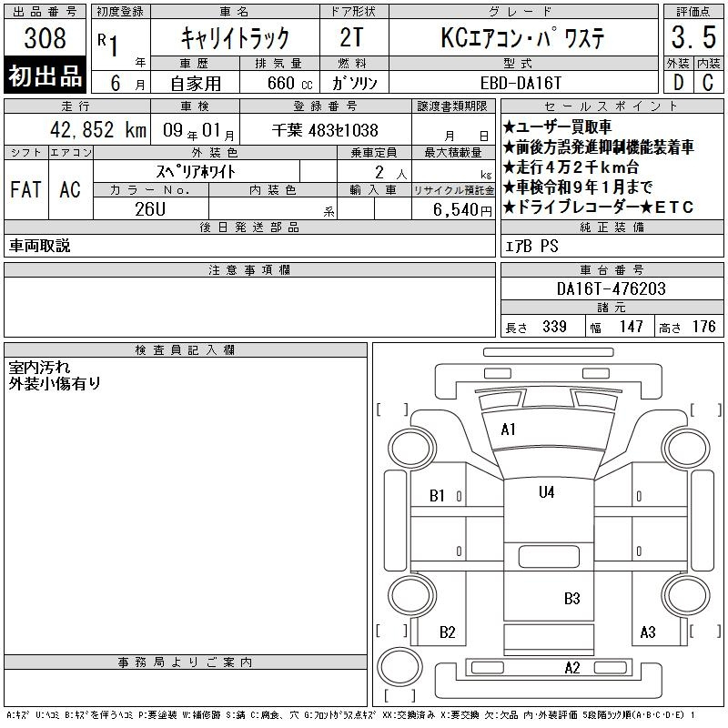The height and width of the screenshot is (728, 728).
Task: Click inspector note 外装小傷有り
Action: tap(55, 383)
